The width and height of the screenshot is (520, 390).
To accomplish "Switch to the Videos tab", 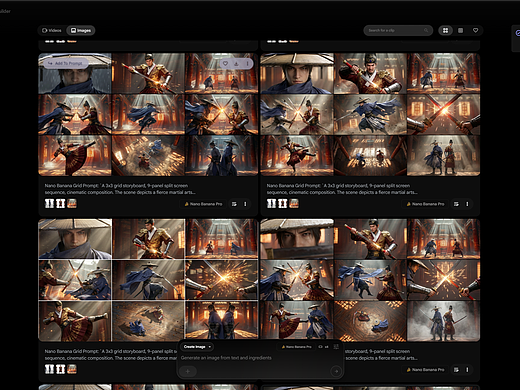I will coord(52,30).
